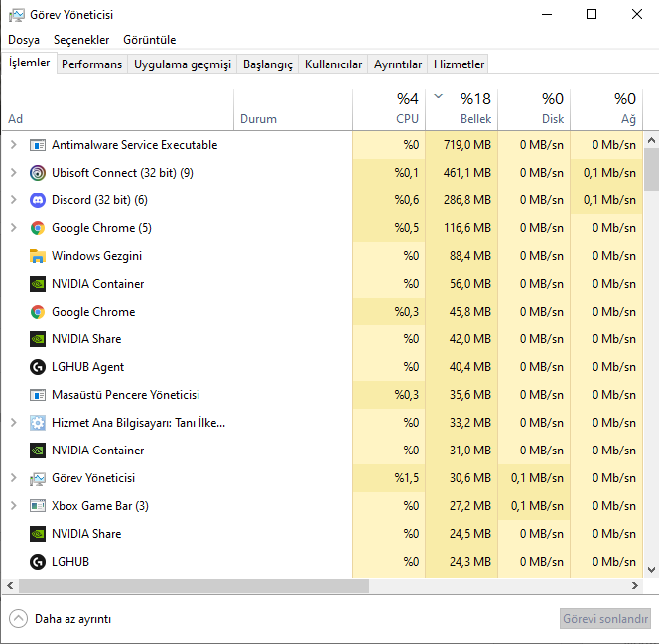Click the NVIDIA Share 24,5 MB icon
The height and width of the screenshot is (644, 659).
point(38,534)
